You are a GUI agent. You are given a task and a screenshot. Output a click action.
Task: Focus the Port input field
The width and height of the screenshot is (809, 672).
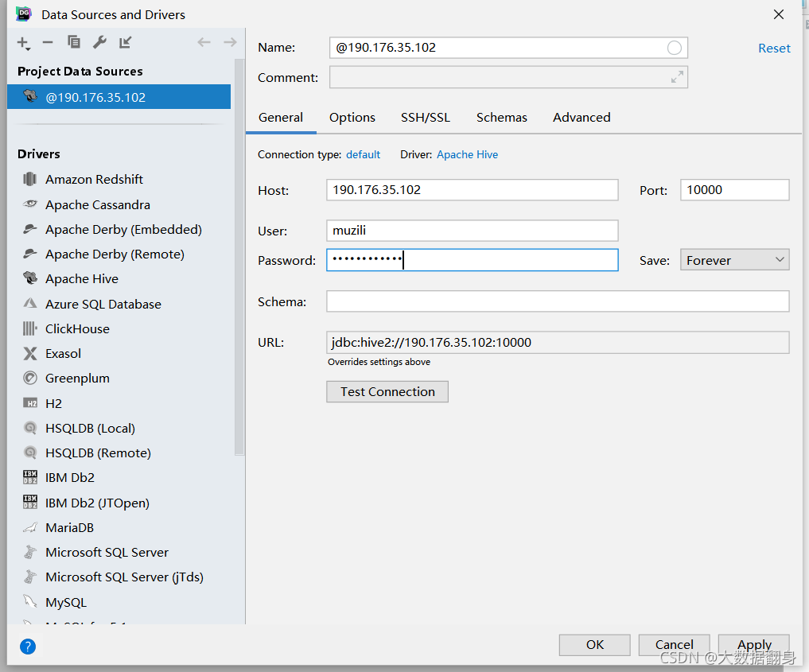click(x=735, y=190)
